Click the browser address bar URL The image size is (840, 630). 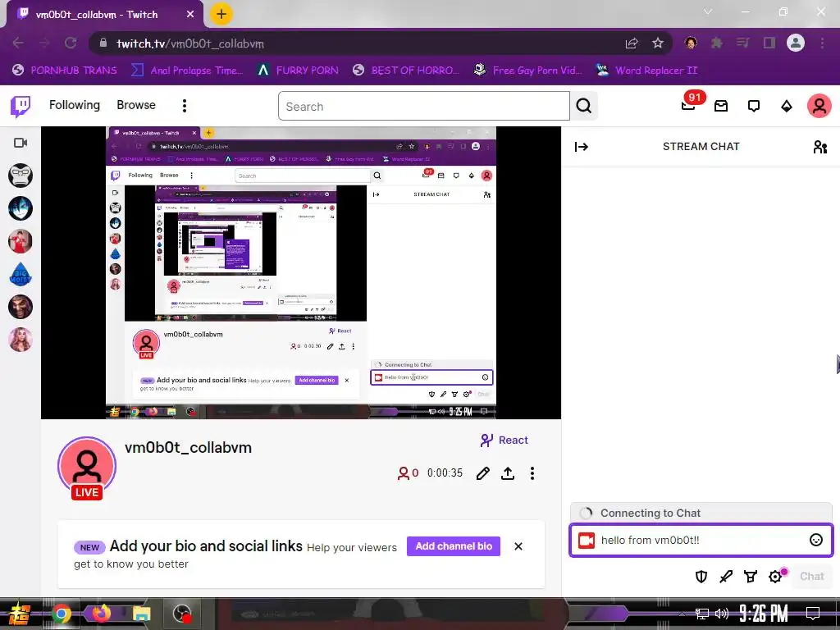click(x=190, y=43)
